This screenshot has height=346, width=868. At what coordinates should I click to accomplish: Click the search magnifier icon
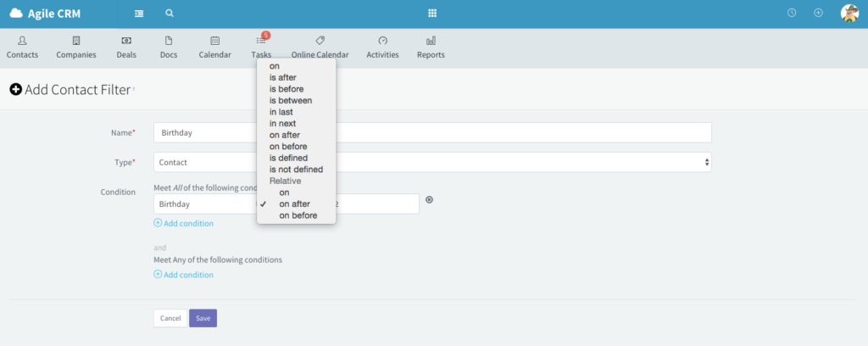click(x=170, y=14)
